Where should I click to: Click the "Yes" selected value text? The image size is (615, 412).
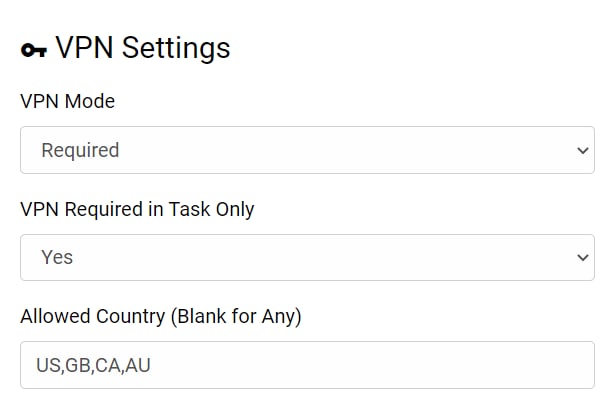tap(57, 257)
